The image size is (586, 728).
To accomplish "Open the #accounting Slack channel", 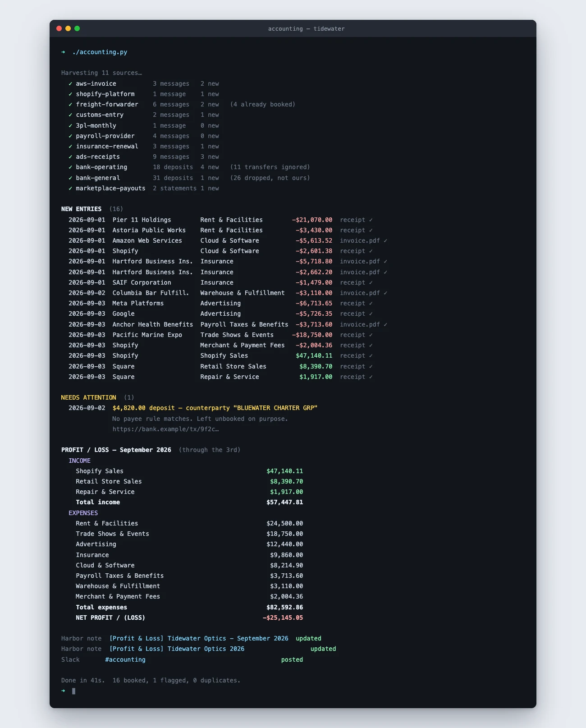I will click(125, 659).
